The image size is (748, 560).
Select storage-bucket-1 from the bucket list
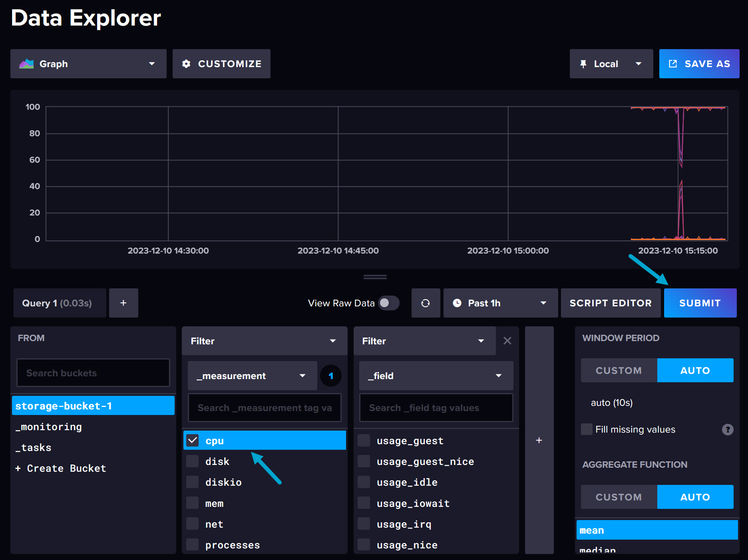[93, 405]
